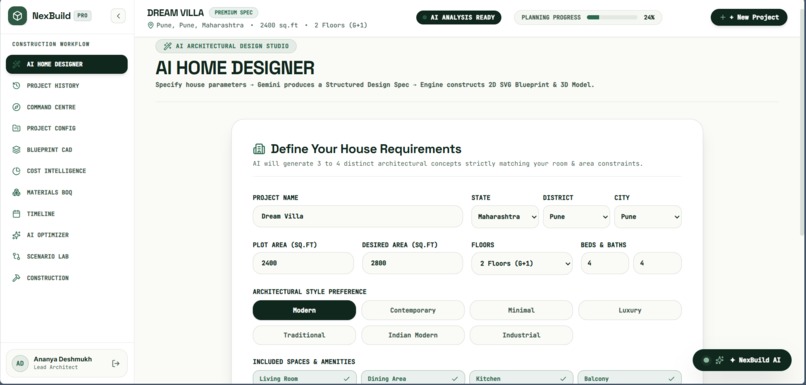806x385 pixels.
Task: Open the Floors dropdown showing 2 Floors (G+1)
Action: 522,263
